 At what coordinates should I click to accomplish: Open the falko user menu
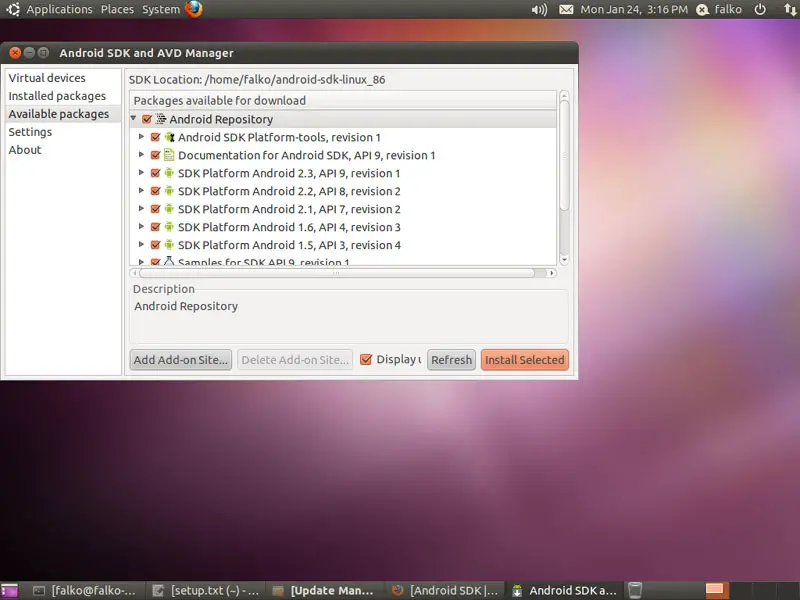coord(719,9)
